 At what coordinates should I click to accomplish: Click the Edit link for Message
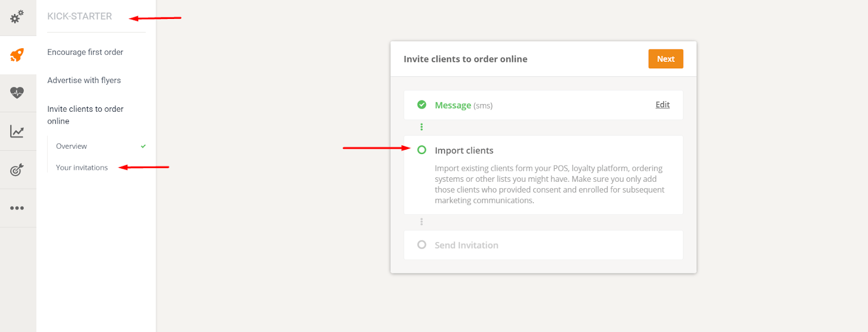662,105
